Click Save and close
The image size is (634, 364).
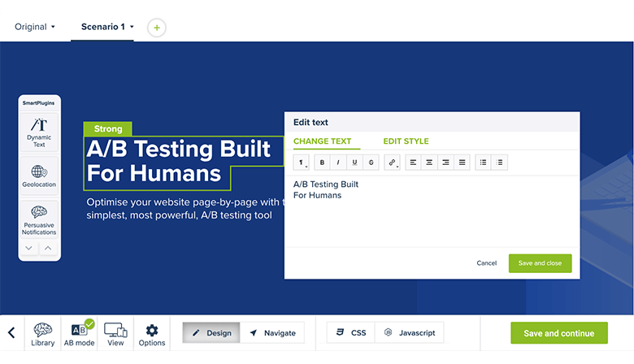[x=541, y=263]
